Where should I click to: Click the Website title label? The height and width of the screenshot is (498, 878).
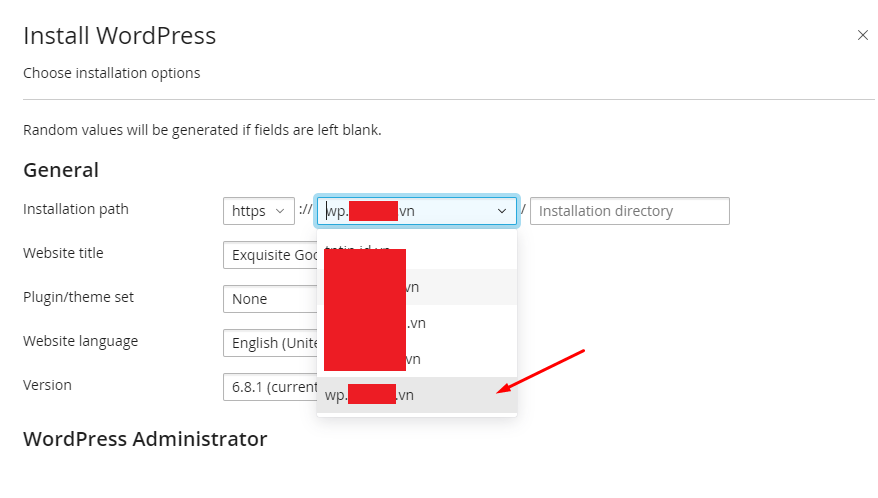[63, 253]
